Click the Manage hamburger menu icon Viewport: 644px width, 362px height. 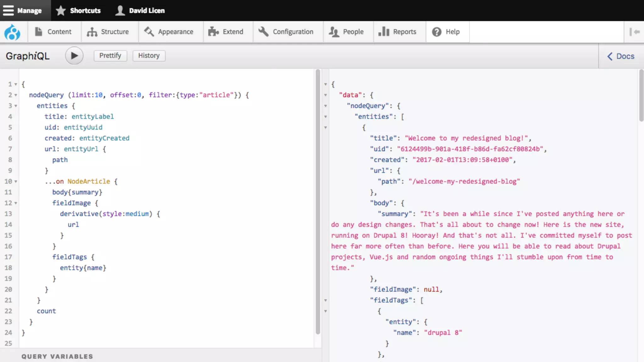8,10
